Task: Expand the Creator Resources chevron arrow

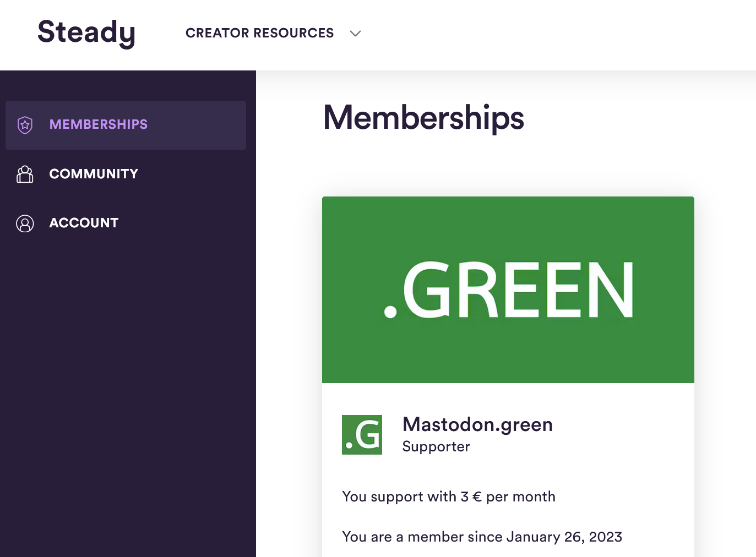Action: click(x=355, y=34)
